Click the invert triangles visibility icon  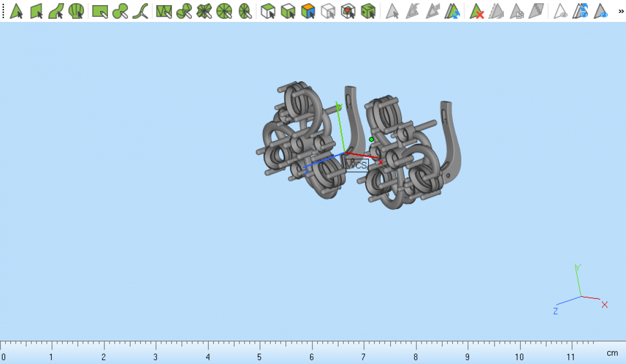[581, 11]
